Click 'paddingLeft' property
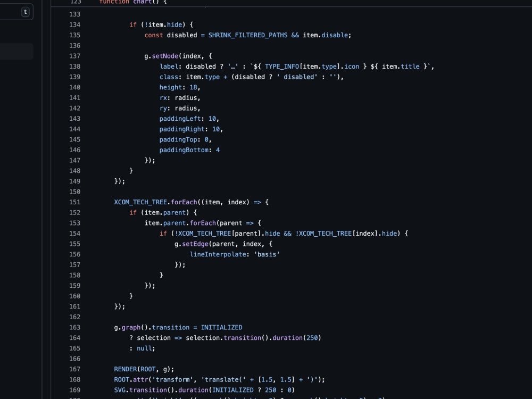The image size is (532, 399). click(x=180, y=119)
